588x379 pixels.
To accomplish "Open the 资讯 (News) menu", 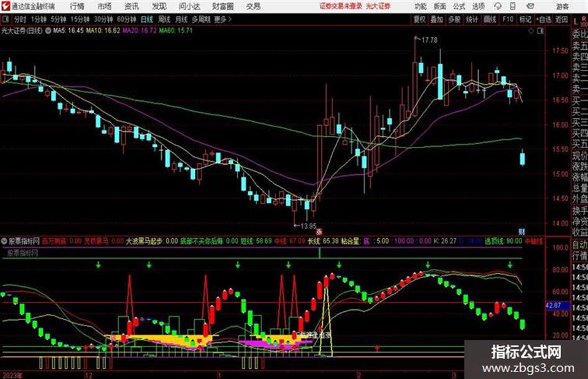I will pyautogui.click(x=132, y=6).
